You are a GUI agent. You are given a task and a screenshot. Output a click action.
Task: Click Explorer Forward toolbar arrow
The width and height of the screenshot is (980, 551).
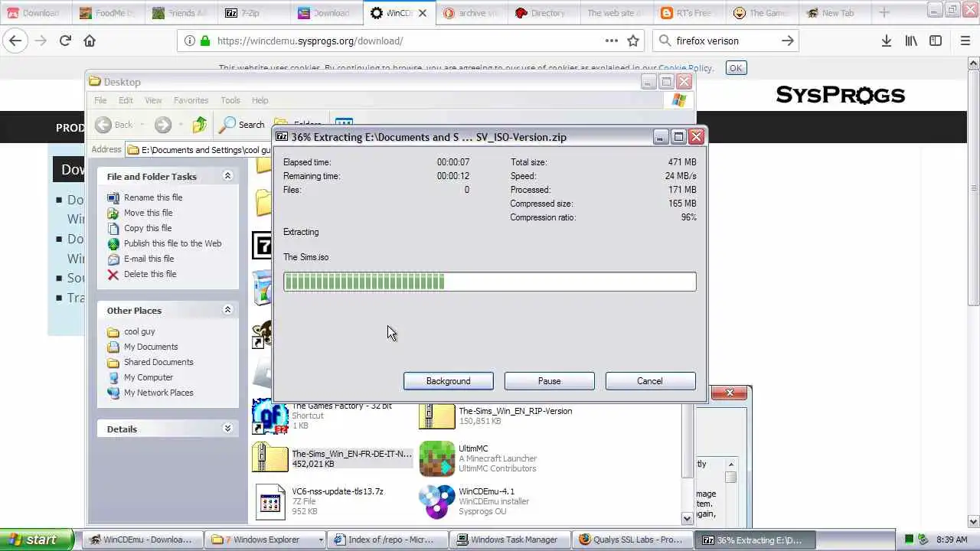pyautogui.click(x=162, y=125)
